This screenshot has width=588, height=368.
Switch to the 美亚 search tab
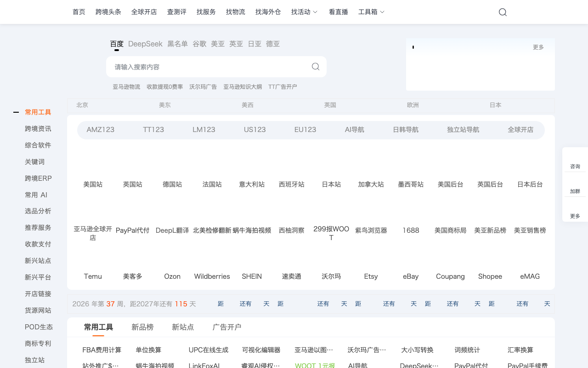coord(218,44)
